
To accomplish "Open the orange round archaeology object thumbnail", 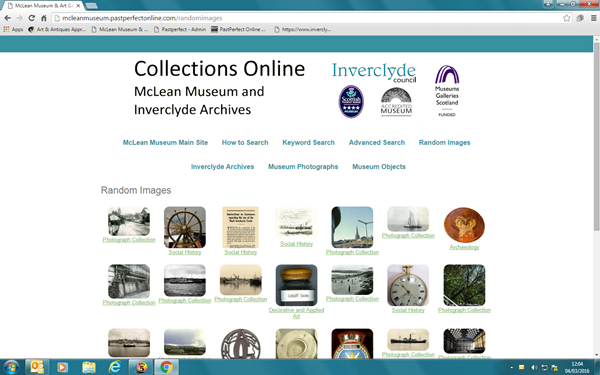I will [x=464, y=225].
